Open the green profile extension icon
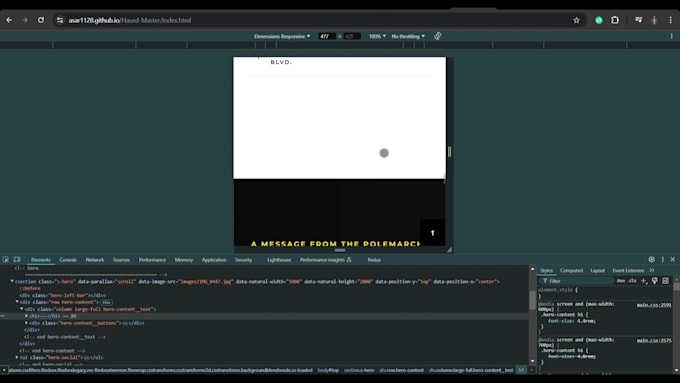Image resolution: width=680 pixels, height=383 pixels. click(x=599, y=20)
